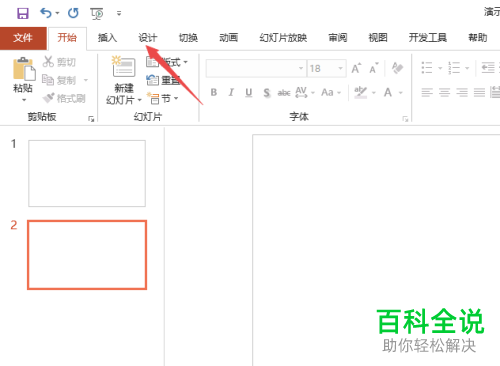Click the Save icon in quick access toolbar
This screenshot has height=366, width=500.
[23, 13]
